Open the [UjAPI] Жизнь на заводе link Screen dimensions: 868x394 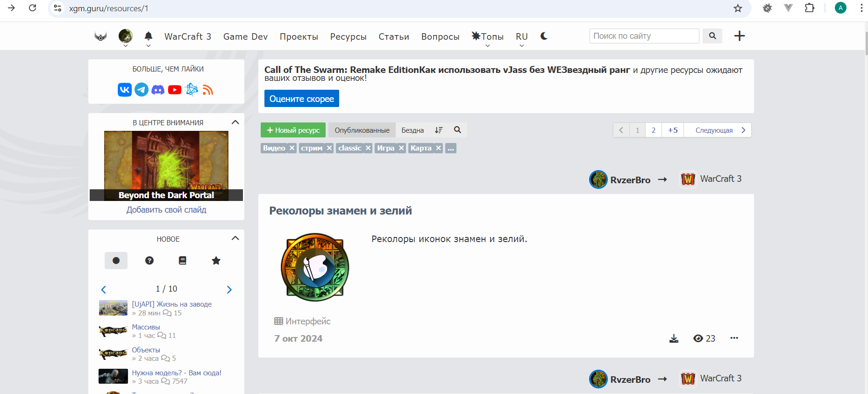(x=172, y=304)
